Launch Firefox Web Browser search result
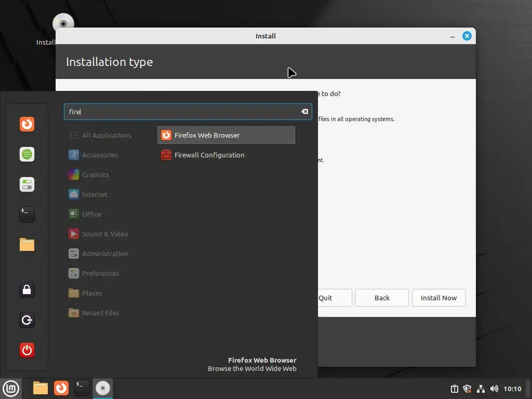Viewport: 532px width, 399px height. (226, 135)
